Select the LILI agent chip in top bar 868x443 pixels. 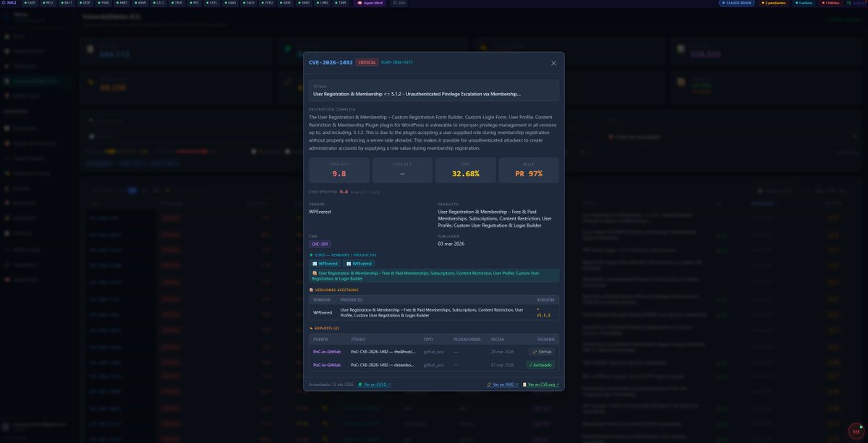(x=158, y=3)
